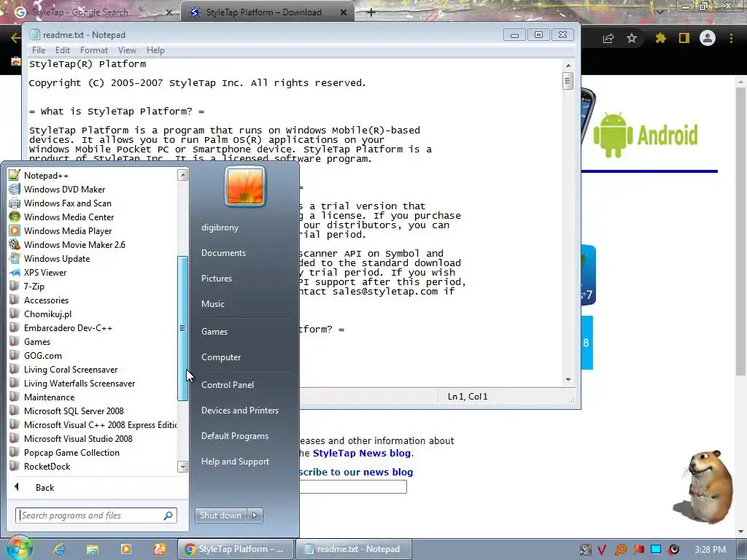Open Notepad++ from the programs list
747x560 pixels.
pyautogui.click(x=46, y=175)
